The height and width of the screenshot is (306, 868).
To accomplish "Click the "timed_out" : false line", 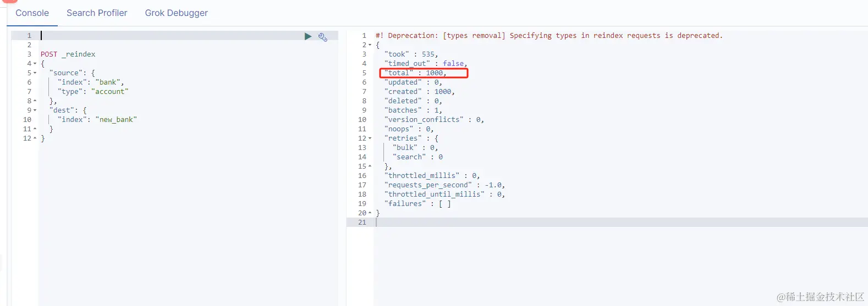I will (426, 64).
